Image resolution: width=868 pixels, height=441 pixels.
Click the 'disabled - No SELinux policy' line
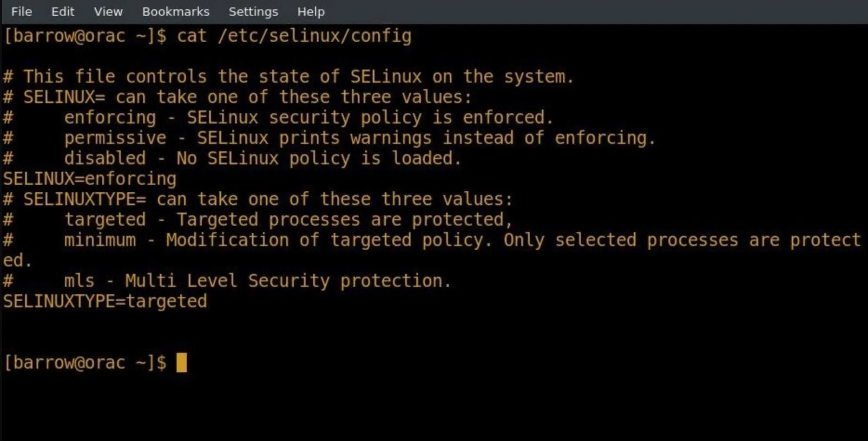click(x=263, y=158)
